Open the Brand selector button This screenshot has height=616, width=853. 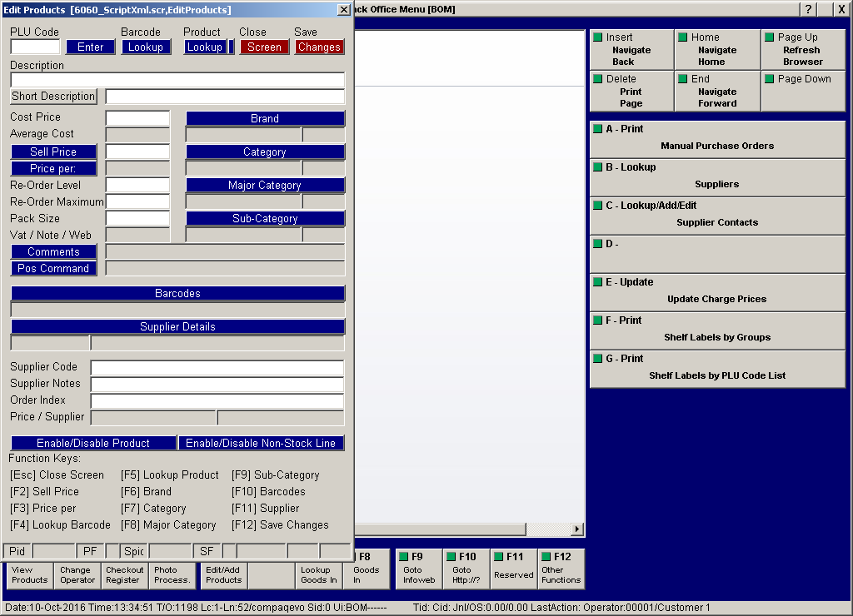point(265,118)
